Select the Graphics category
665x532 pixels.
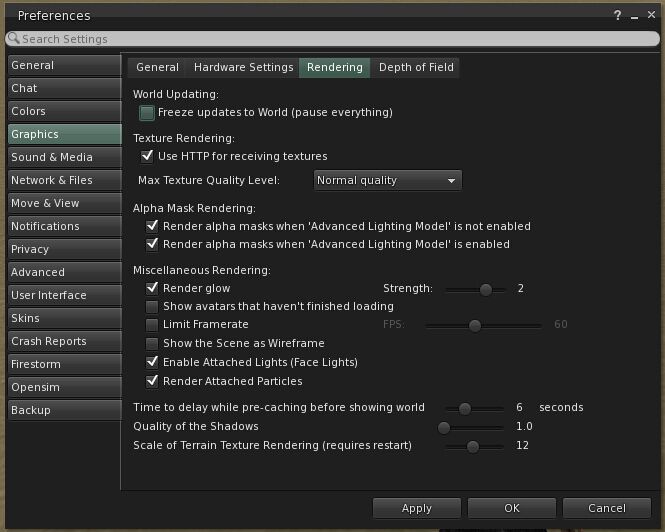[64, 134]
